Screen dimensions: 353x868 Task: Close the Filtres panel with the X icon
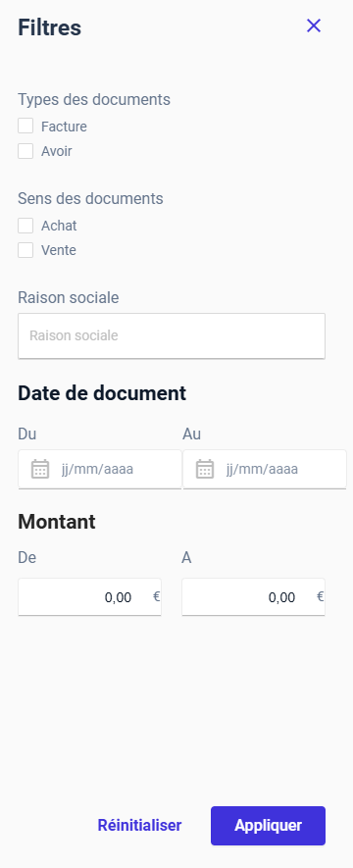[314, 26]
